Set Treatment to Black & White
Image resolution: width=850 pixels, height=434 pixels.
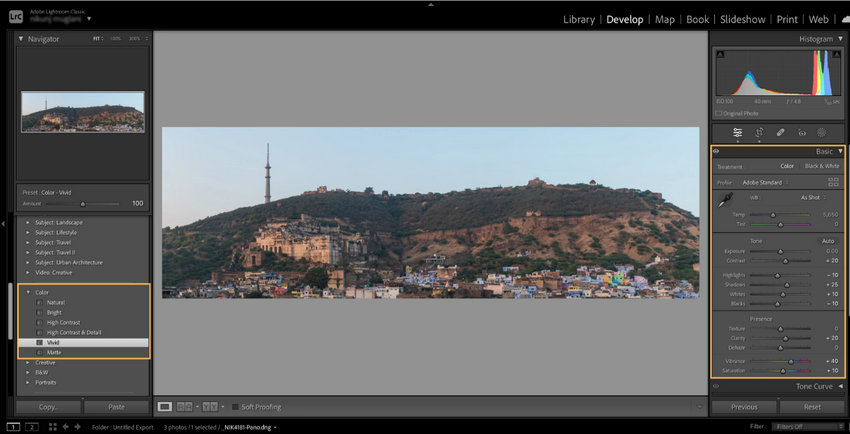click(822, 166)
